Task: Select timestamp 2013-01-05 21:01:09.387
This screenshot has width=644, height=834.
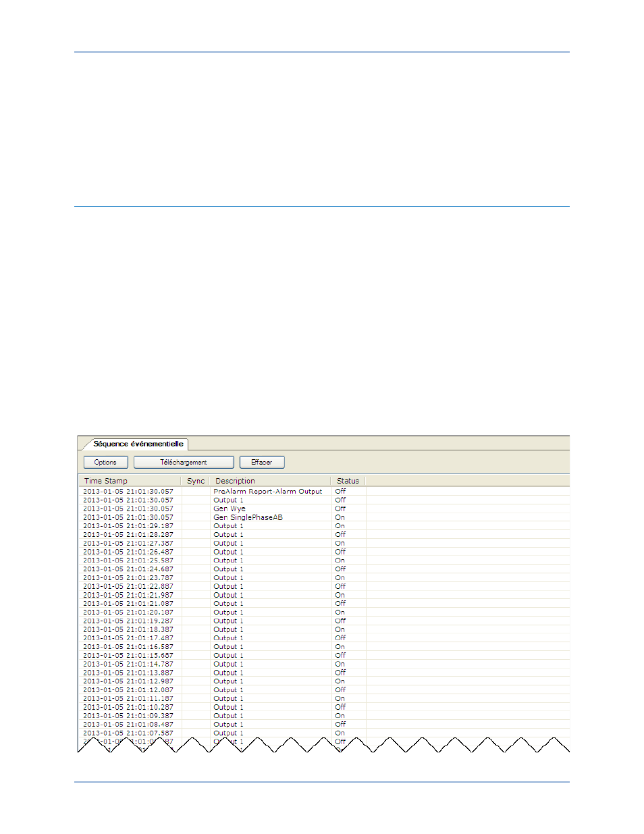Action: [x=128, y=716]
